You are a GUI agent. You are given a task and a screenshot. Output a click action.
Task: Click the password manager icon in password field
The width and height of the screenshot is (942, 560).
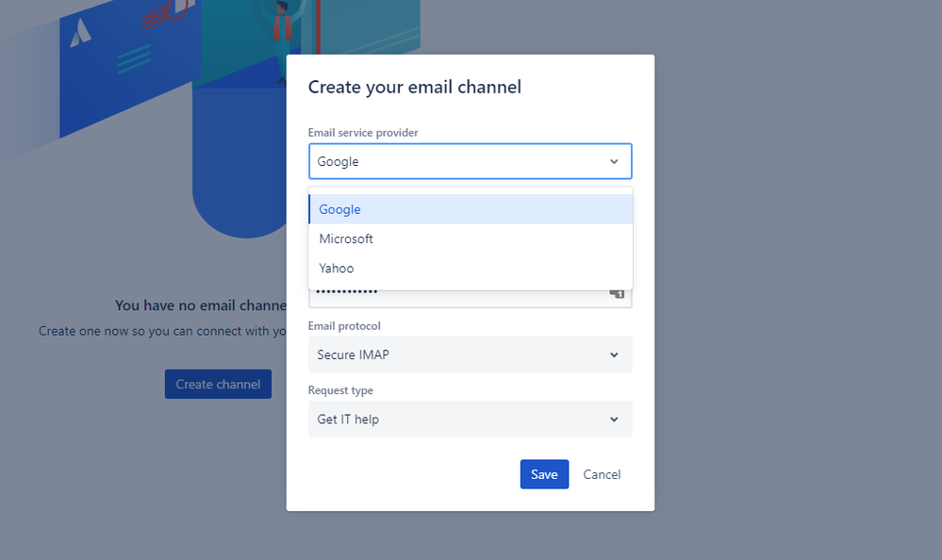617,294
